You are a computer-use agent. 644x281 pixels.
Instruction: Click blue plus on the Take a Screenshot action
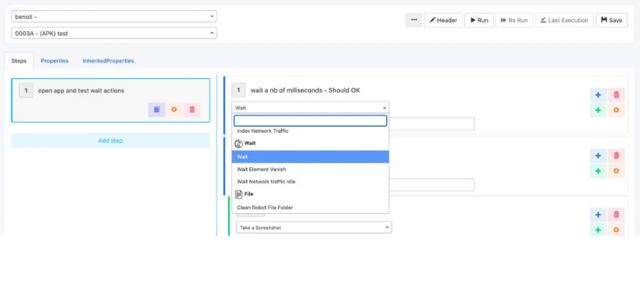pyautogui.click(x=598, y=215)
